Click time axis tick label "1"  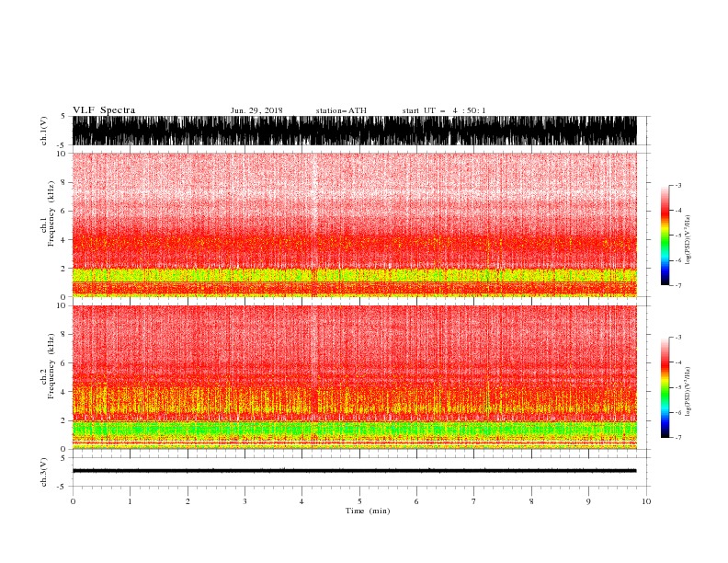130,501
